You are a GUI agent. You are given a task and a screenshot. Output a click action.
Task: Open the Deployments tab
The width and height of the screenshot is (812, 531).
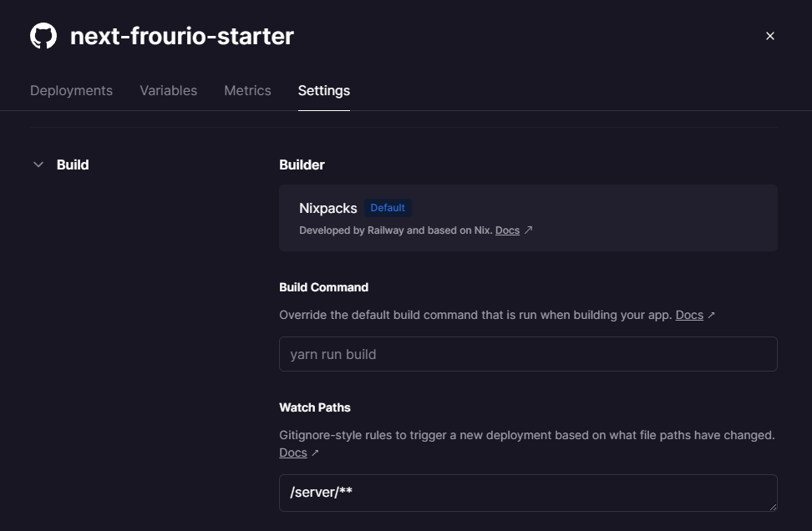(x=72, y=90)
